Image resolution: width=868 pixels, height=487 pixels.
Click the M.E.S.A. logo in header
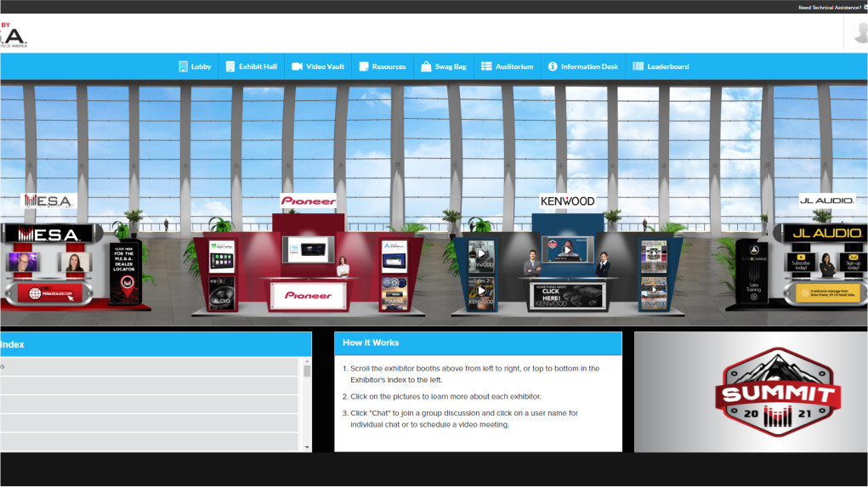tap(14, 36)
